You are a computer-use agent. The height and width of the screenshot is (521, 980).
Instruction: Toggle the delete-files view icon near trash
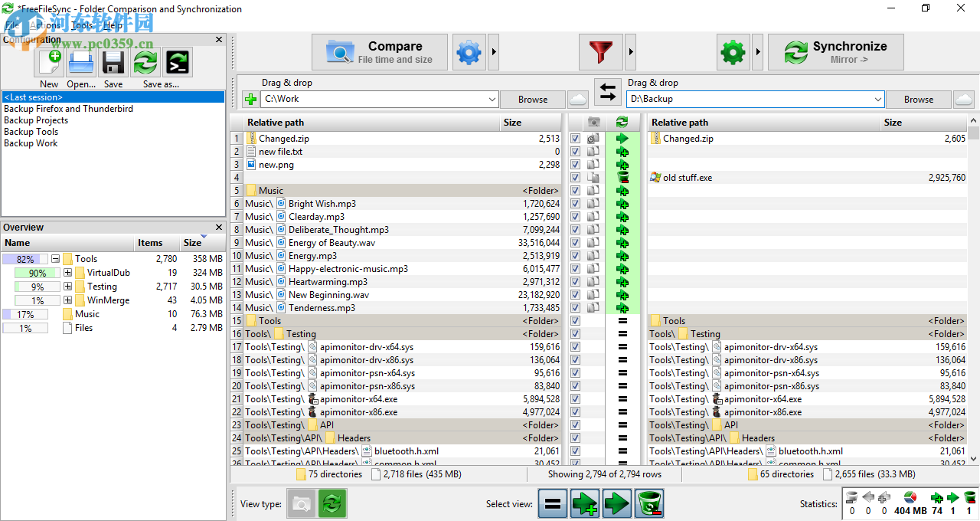pyautogui.click(x=648, y=503)
